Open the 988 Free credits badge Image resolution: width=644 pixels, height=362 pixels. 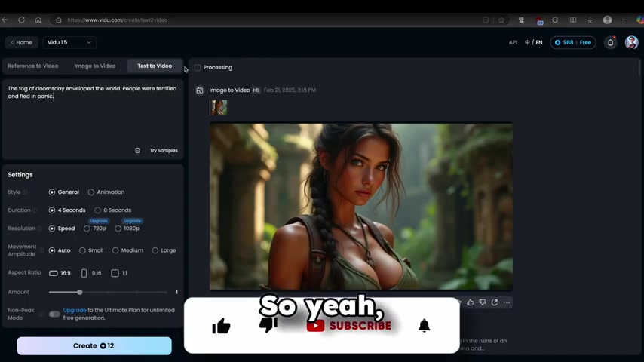coord(573,42)
